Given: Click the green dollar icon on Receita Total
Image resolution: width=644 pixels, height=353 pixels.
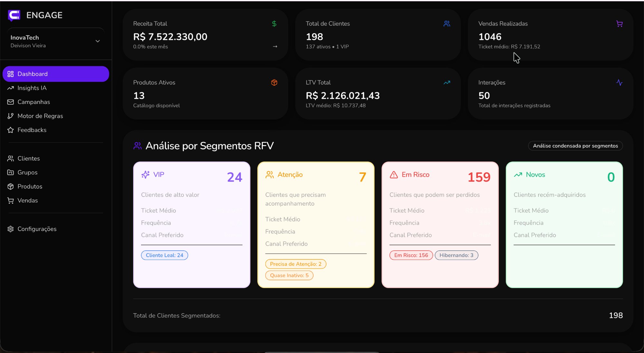Looking at the screenshot, I should pos(274,23).
